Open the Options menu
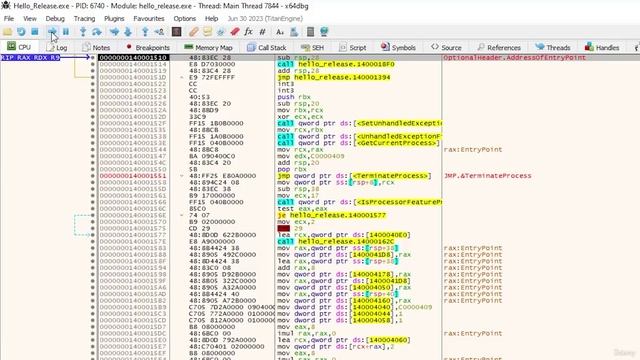 pyautogui.click(x=184, y=19)
